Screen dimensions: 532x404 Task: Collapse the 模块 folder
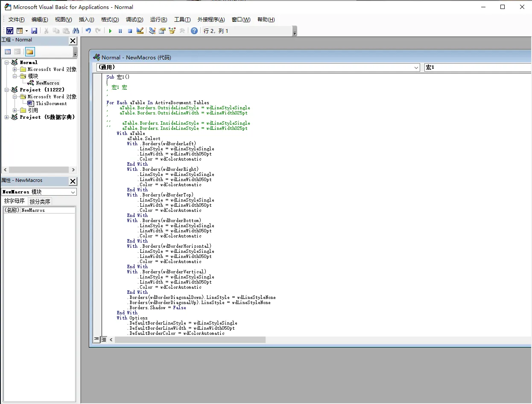click(15, 76)
